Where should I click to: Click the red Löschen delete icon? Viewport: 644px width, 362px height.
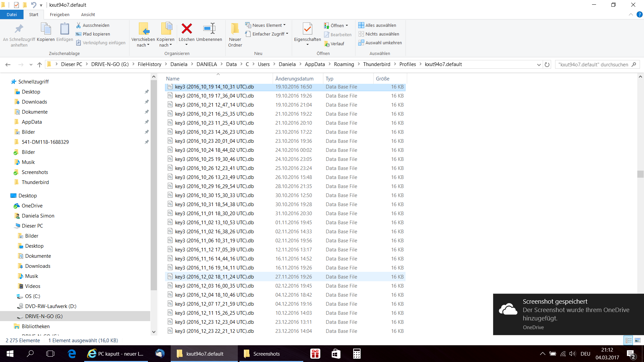coord(186,29)
